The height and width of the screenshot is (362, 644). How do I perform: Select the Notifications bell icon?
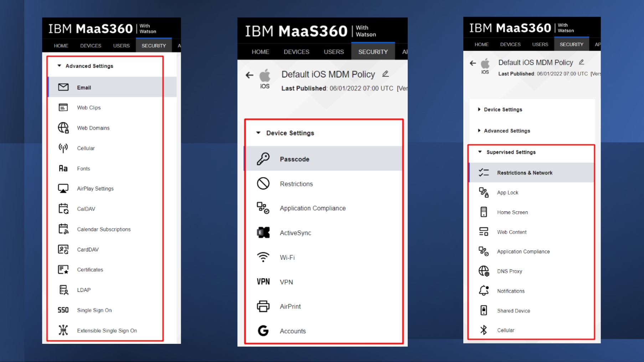point(484,291)
